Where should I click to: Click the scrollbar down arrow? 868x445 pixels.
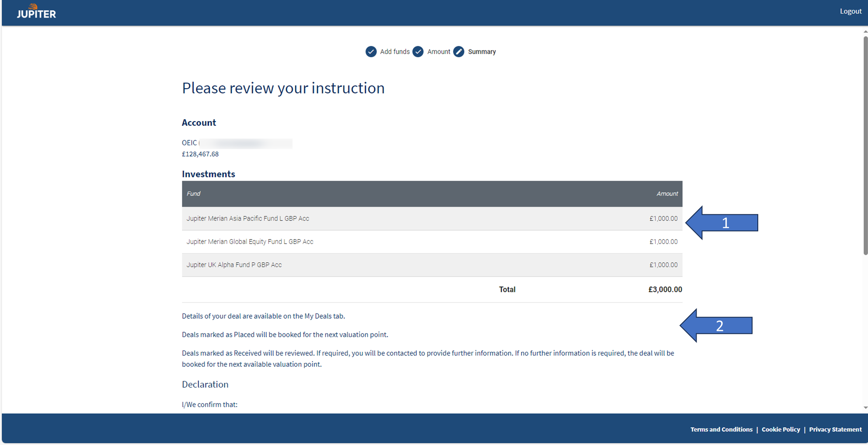click(865, 407)
